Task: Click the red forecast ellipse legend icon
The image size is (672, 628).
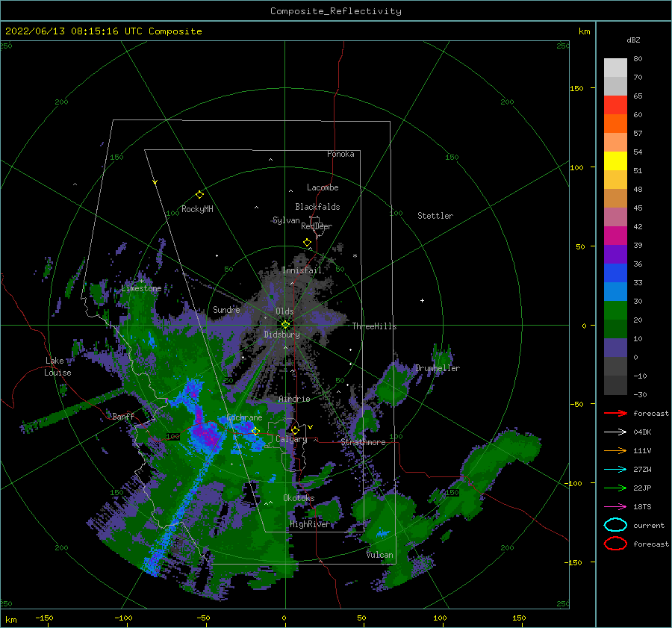Action: 615,544
